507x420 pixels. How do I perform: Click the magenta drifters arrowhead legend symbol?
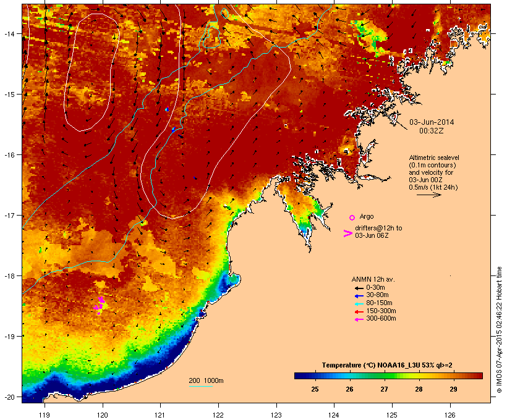click(348, 233)
